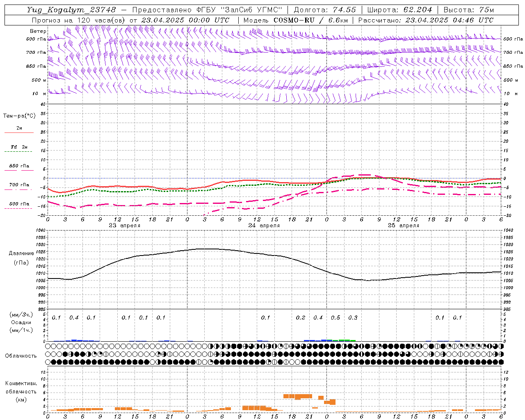Click the 0.2 precipitation value

tap(301, 317)
